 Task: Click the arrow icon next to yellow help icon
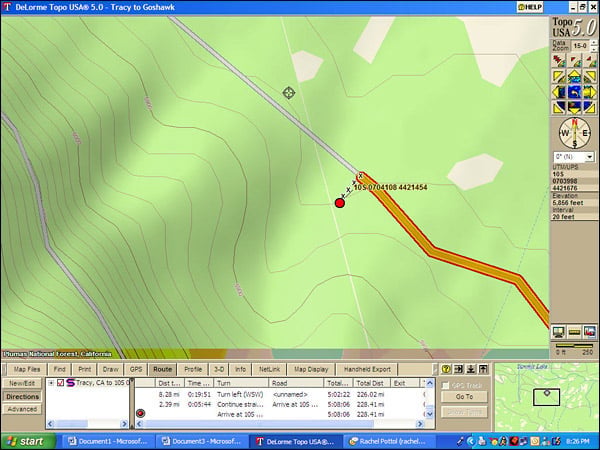(458, 369)
